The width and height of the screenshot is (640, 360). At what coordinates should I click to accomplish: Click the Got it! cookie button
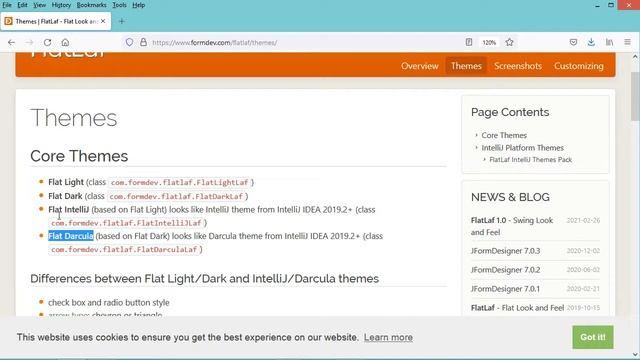coord(593,337)
